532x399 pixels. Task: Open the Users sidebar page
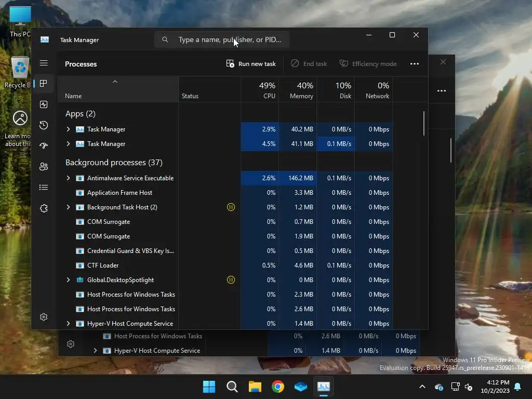(x=44, y=167)
